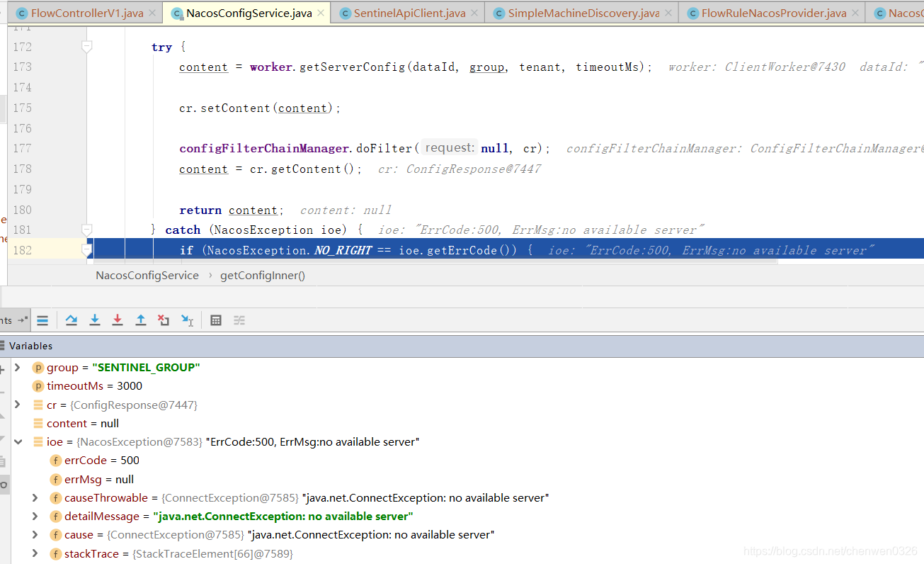Close the FlowControllerV1.java tab
The width and height of the screenshot is (924, 564).
(x=153, y=13)
